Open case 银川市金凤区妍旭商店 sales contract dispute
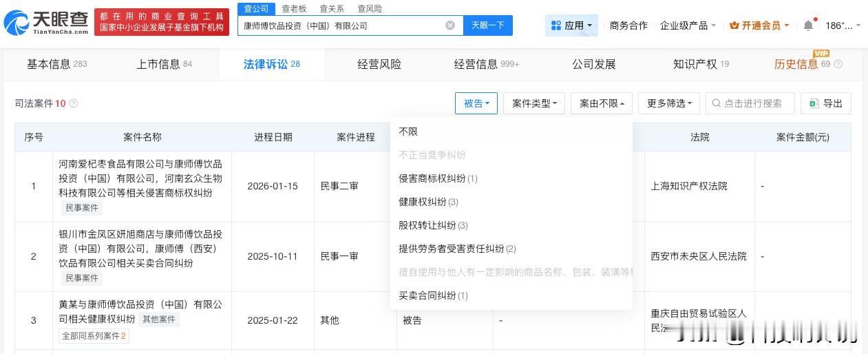The image size is (868, 354). pos(140,249)
